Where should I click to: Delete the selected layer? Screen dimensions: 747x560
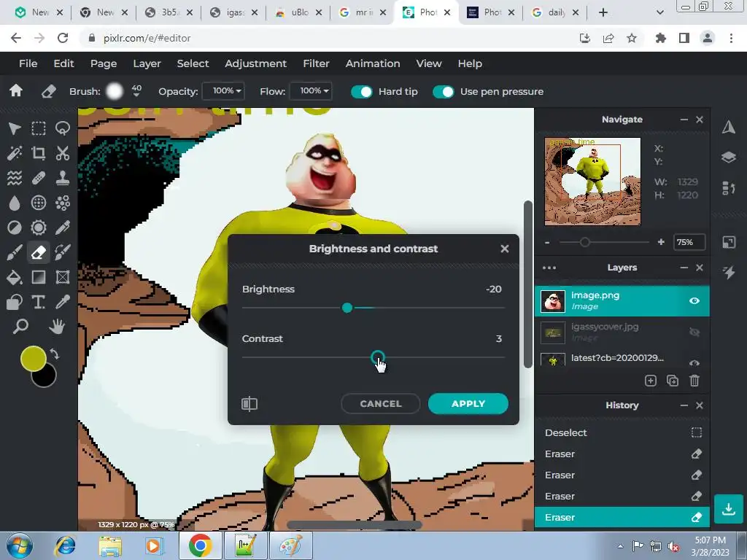pos(694,381)
